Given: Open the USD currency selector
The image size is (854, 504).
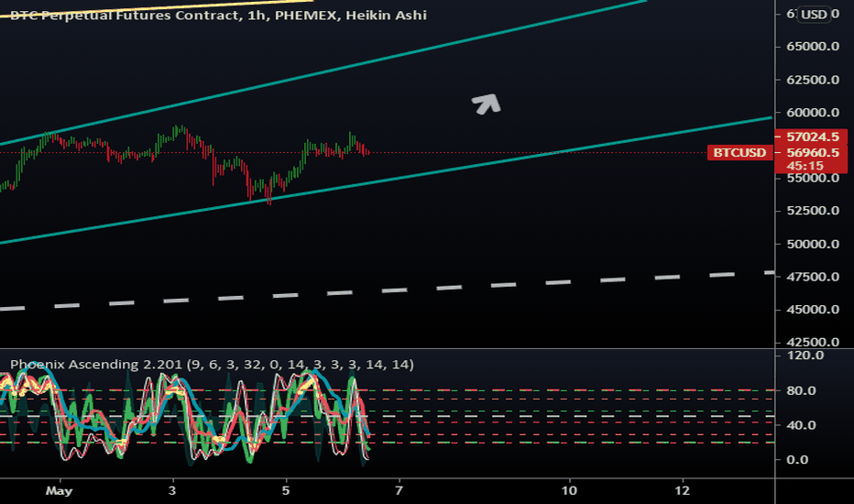Looking at the screenshot, I should pyautogui.click(x=815, y=15).
